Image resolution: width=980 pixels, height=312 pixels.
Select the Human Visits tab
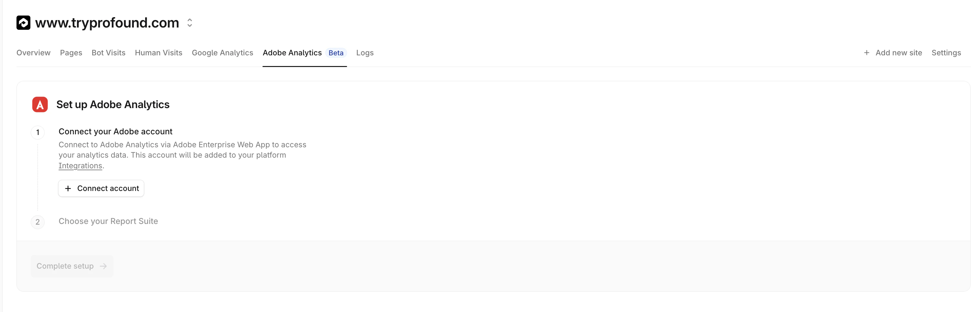coord(159,53)
